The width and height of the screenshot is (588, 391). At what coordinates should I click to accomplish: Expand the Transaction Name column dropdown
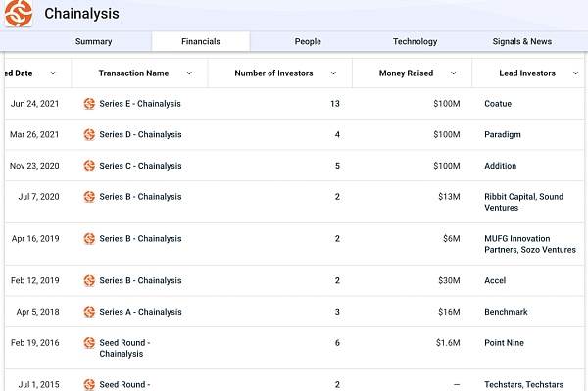[189, 73]
